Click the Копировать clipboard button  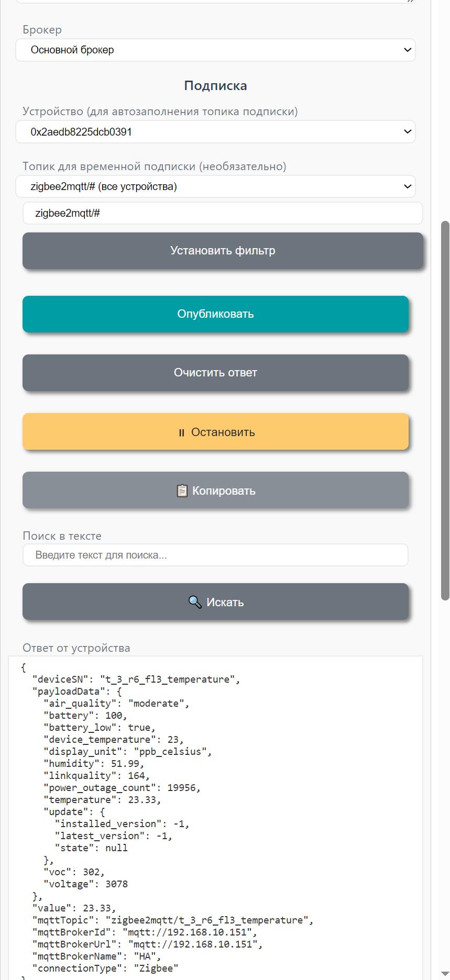(x=215, y=491)
